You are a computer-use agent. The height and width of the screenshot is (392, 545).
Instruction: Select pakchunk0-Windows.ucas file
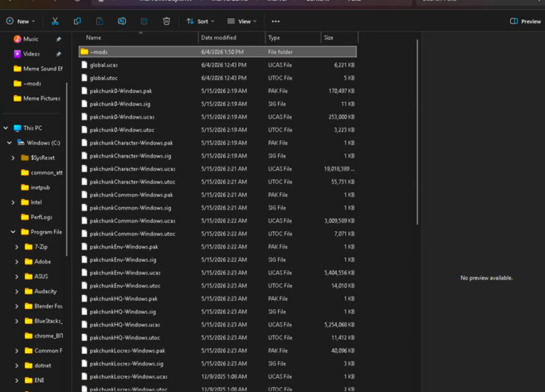tap(218, 117)
